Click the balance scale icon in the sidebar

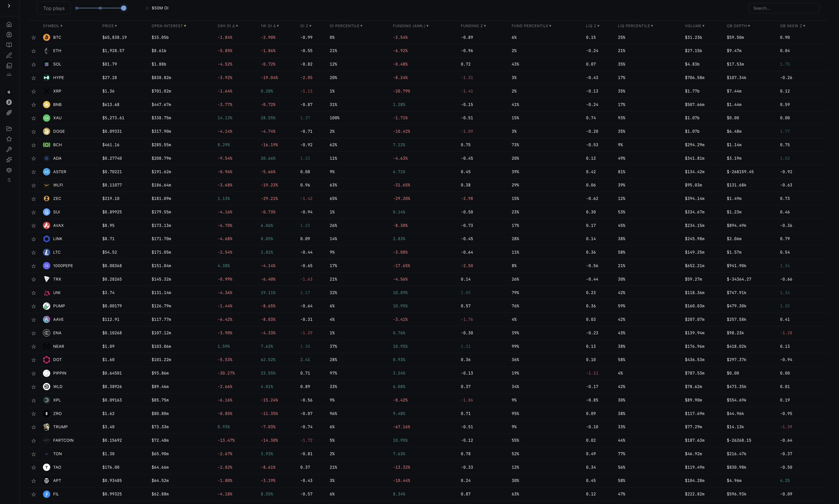click(9, 170)
